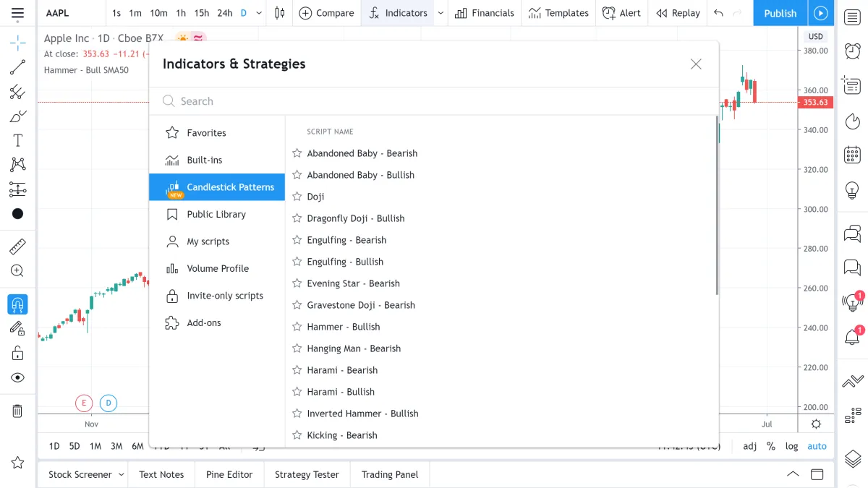
Task: Open the alerts alarm clock panel
Action: click(x=852, y=51)
